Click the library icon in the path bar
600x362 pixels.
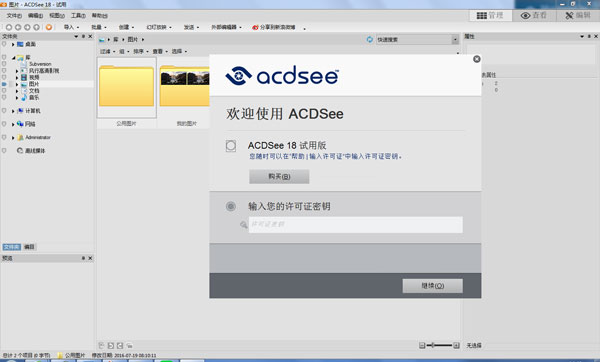click(102, 39)
